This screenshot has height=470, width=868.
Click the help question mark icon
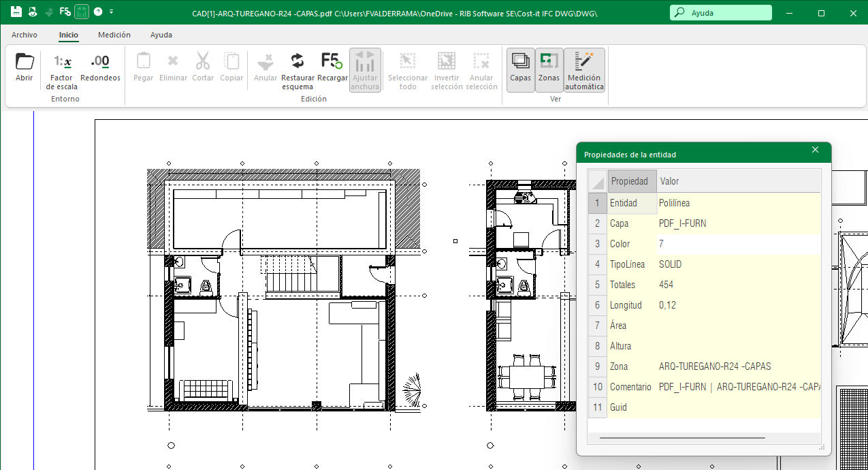click(x=98, y=12)
